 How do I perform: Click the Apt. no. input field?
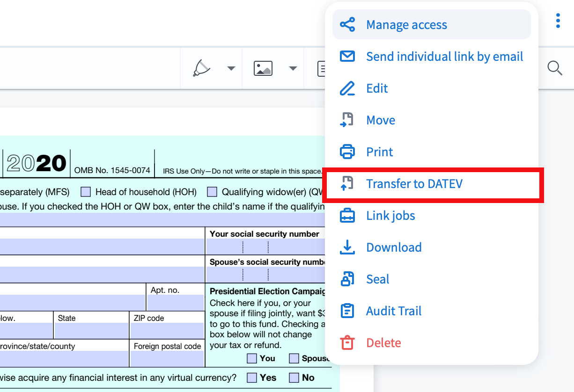[176, 303]
